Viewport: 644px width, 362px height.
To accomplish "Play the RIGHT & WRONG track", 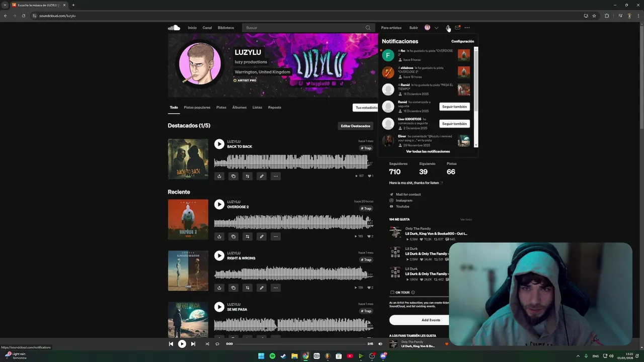I will click(219, 256).
